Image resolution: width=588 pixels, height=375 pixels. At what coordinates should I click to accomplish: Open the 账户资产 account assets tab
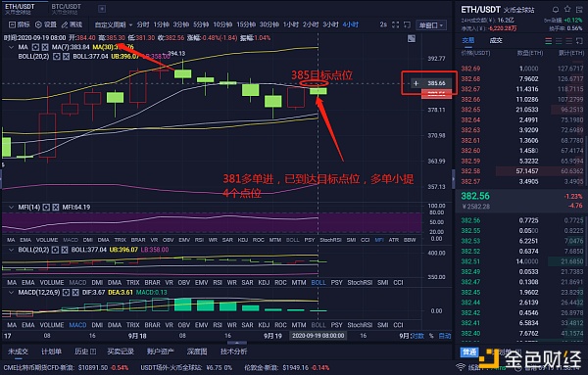click(x=160, y=352)
